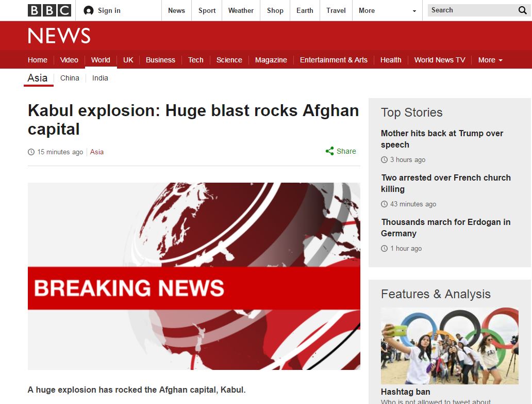Image resolution: width=532 pixels, height=404 pixels.
Task: Click the large NEWS logo banner
Action: tap(59, 36)
